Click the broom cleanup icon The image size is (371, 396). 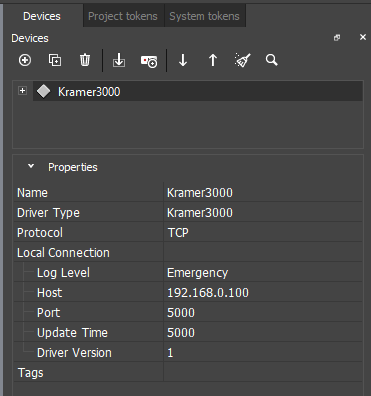click(242, 60)
